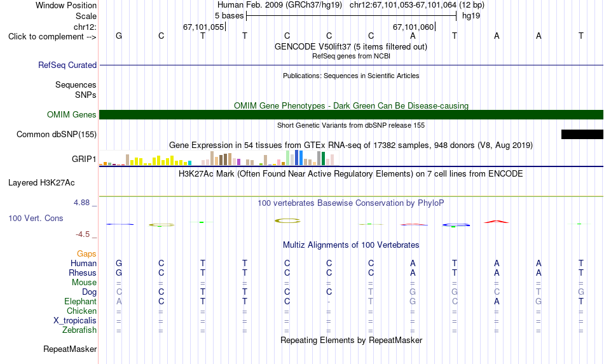This screenshot has width=604, height=364.
Task: Click the 67,101,060 ruler position
Action: point(413,27)
